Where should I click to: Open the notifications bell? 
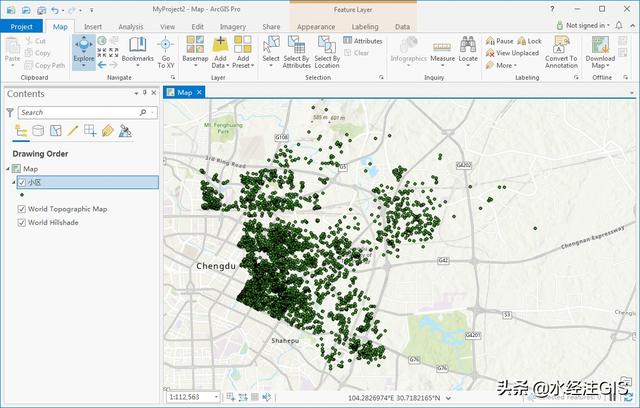(x=619, y=25)
